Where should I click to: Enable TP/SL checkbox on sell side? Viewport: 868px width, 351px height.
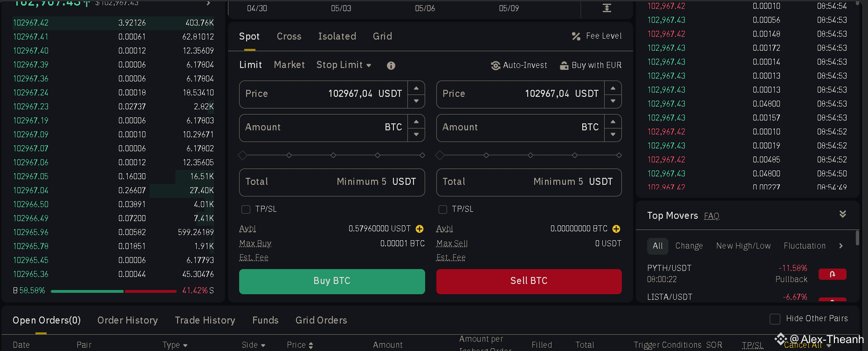tap(443, 209)
